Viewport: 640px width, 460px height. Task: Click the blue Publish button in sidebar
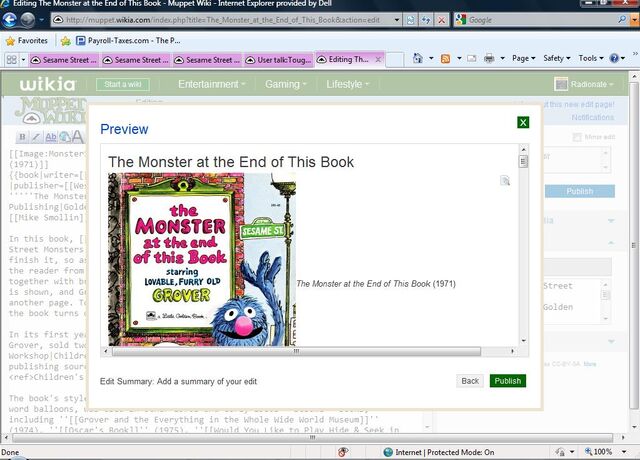580,191
